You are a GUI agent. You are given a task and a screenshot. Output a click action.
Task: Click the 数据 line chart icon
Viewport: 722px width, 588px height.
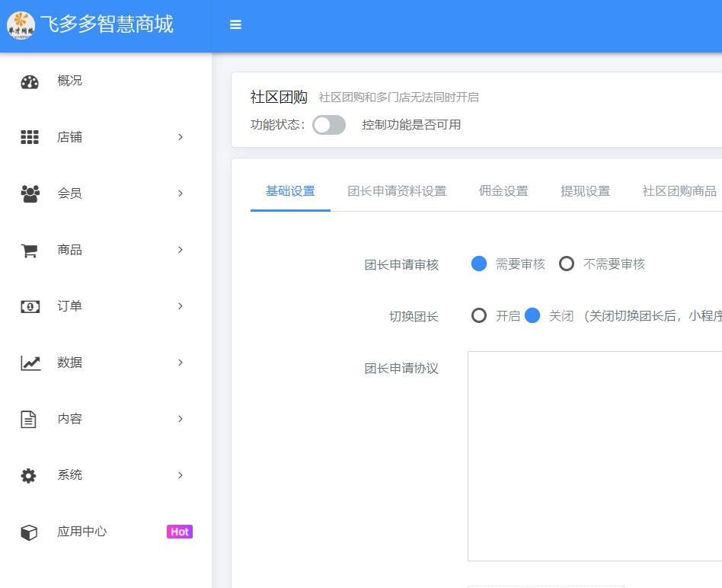(30, 363)
